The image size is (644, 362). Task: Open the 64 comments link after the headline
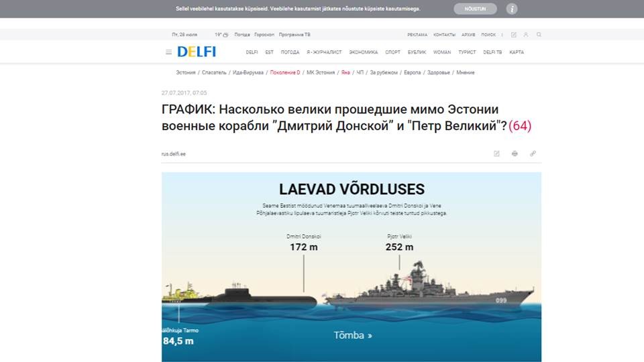tap(520, 125)
